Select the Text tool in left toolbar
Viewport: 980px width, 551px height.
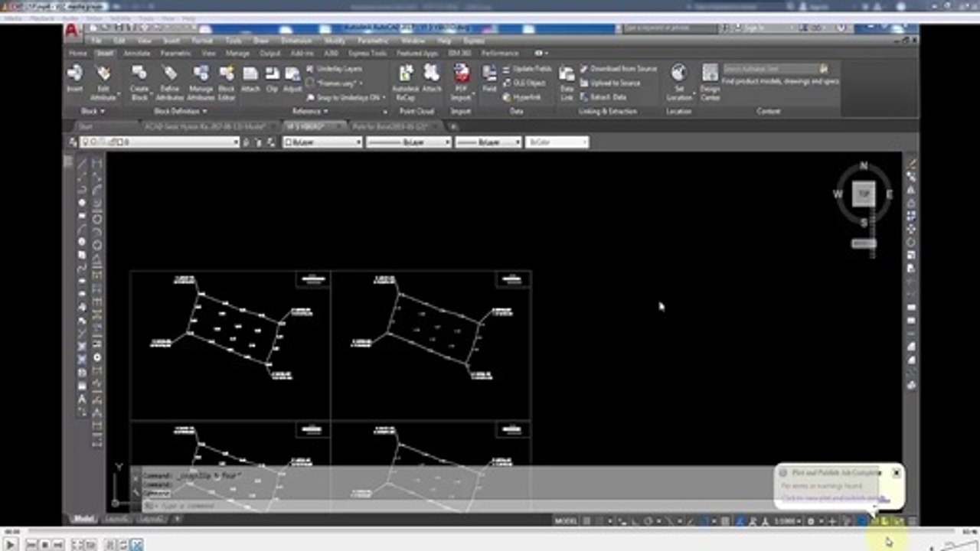82,398
